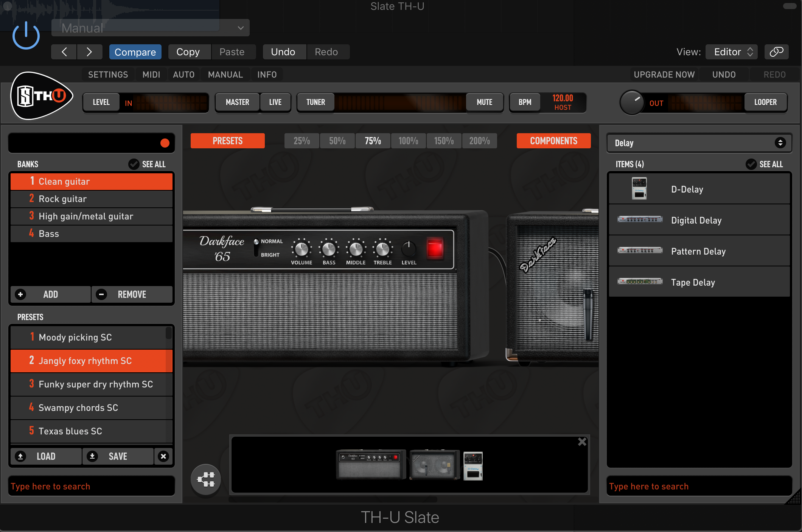This screenshot has width=802, height=532.
Task: Adjust the amp VOLUME knob
Action: click(302, 249)
